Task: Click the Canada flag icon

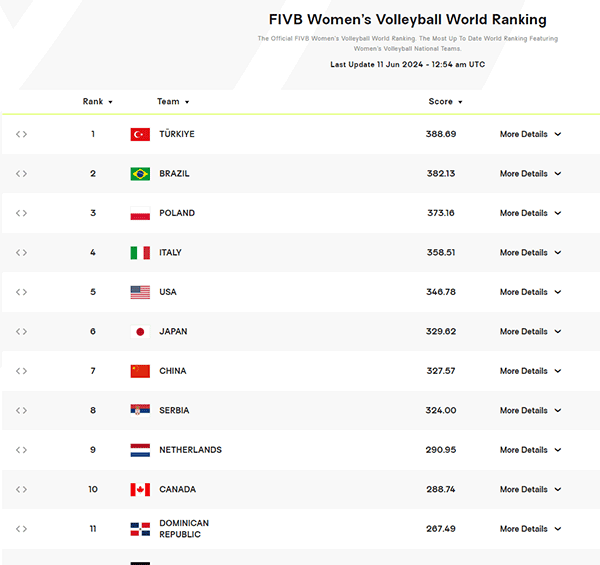Action: [140, 489]
